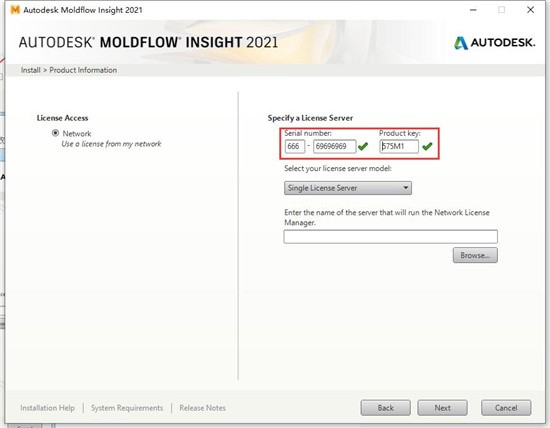Click the 'Install > Product Information' breadcrumb

(69, 70)
